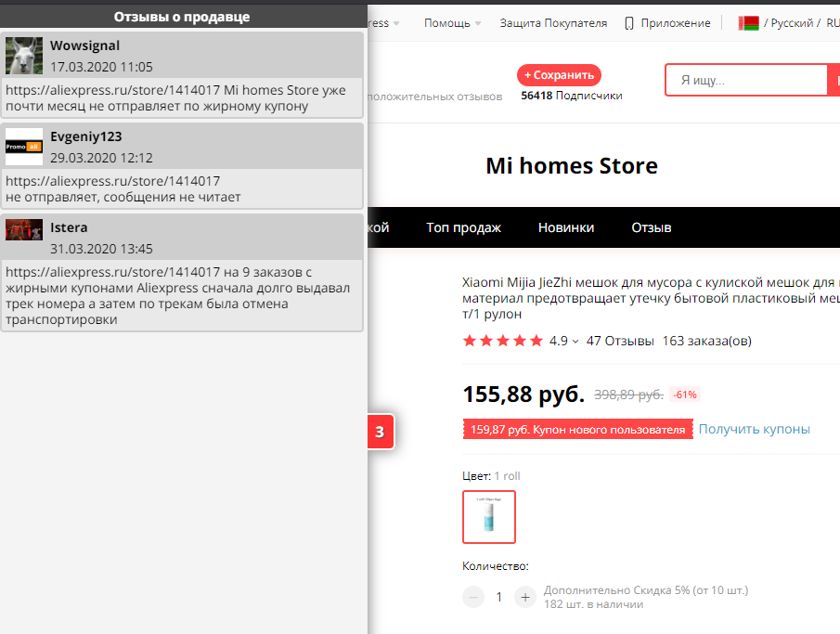The image size is (840, 634).
Task: Select Istera's review about 9 orders
Action: click(x=178, y=296)
